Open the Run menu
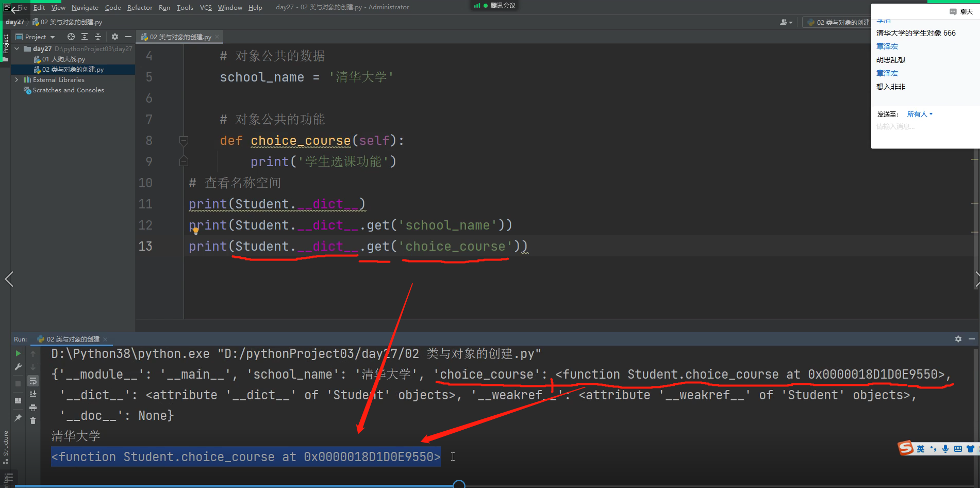This screenshot has height=488, width=980. point(164,7)
